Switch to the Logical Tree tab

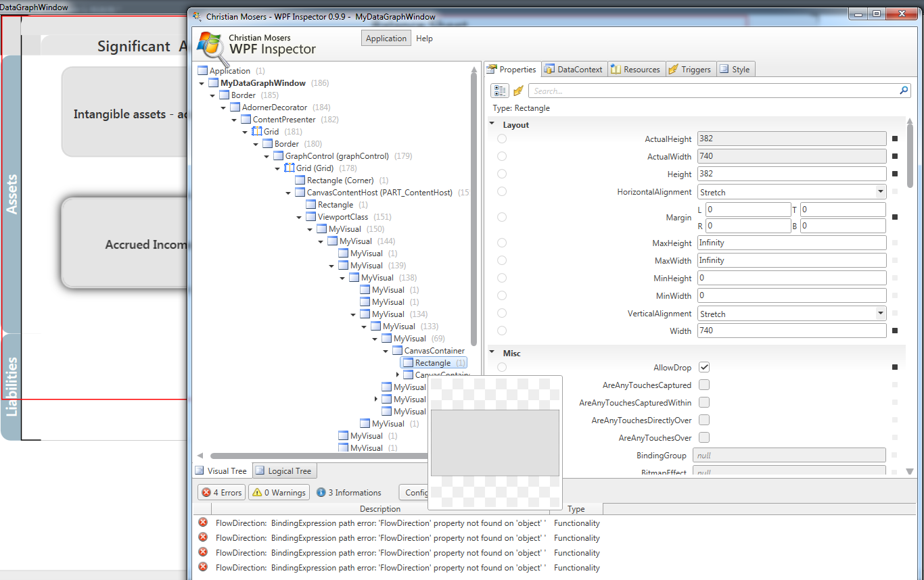(x=283, y=471)
